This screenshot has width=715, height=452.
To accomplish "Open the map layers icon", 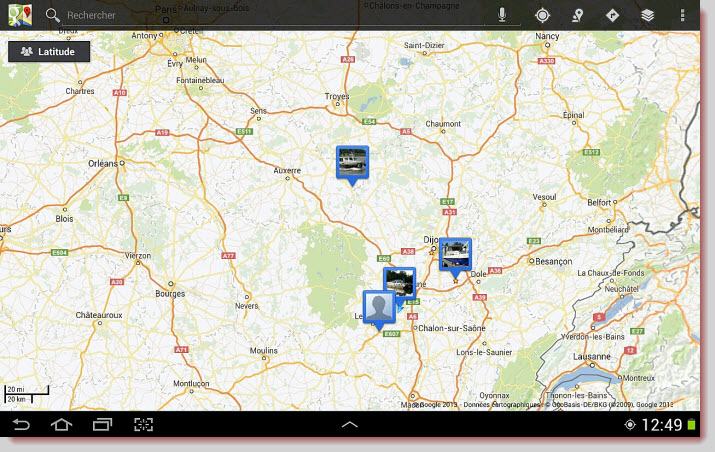I will click(x=648, y=16).
